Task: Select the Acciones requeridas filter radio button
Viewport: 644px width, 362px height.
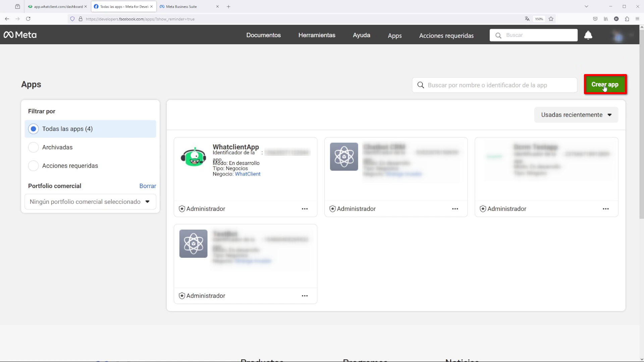Action: click(33, 166)
